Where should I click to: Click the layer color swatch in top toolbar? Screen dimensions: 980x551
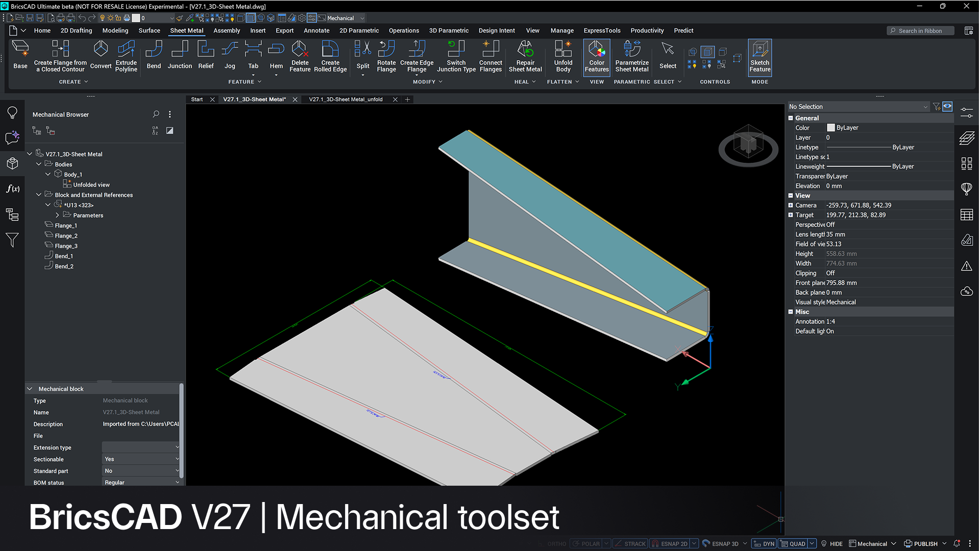click(x=136, y=18)
